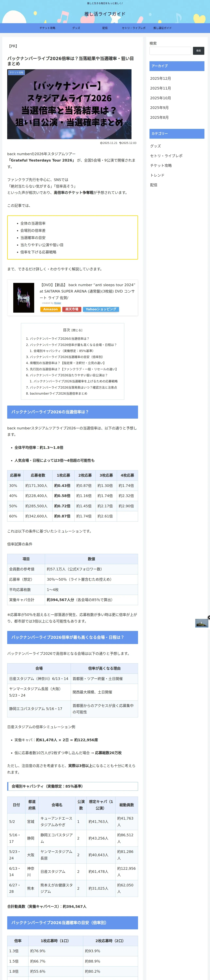Click the Yahooショッピング shop button

click(x=101, y=309)
